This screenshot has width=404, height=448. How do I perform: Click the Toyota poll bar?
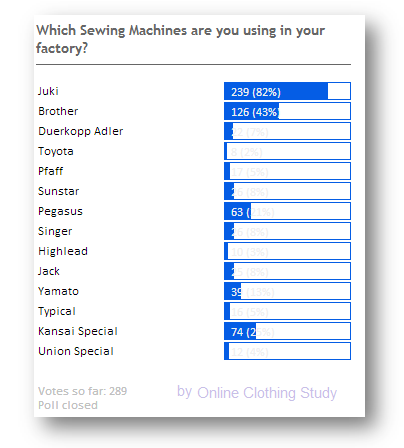click(287, 151)
